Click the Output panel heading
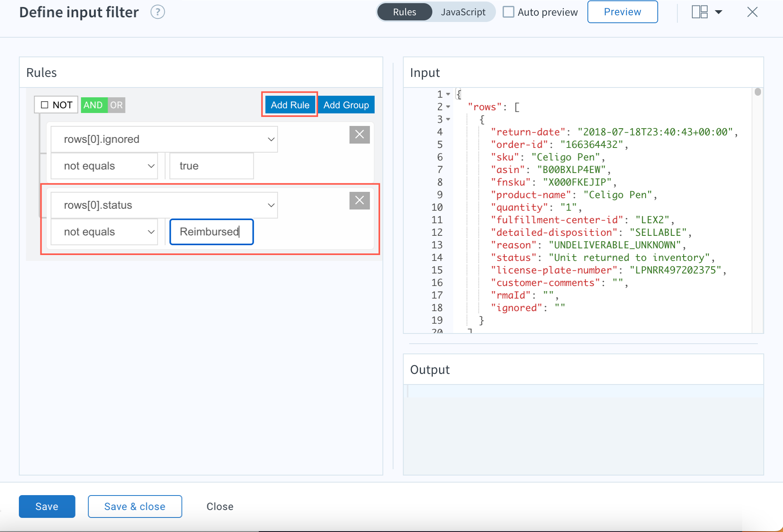Image resolution: width=783 pixels, height=532 pixels. pos(430,370)
